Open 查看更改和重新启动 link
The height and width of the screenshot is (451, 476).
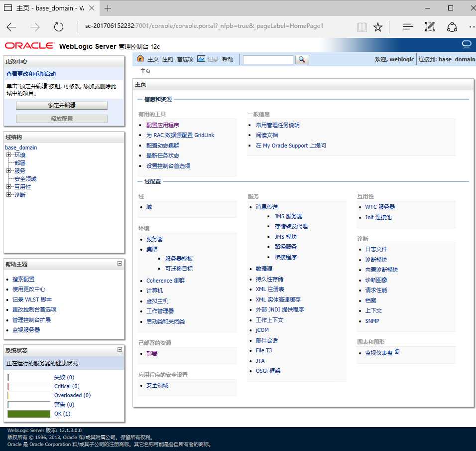[x=31, y=74]
